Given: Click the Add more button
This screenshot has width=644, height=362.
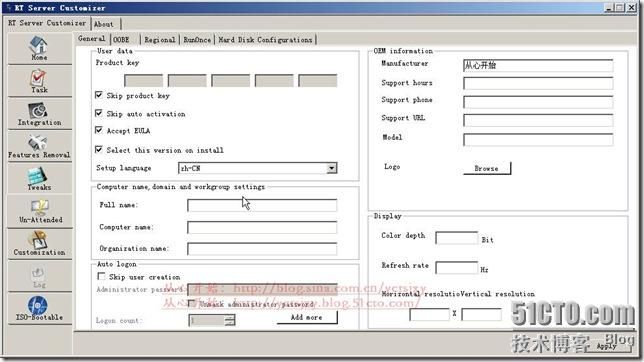Looking at the screenshot, I should [307, 317].
